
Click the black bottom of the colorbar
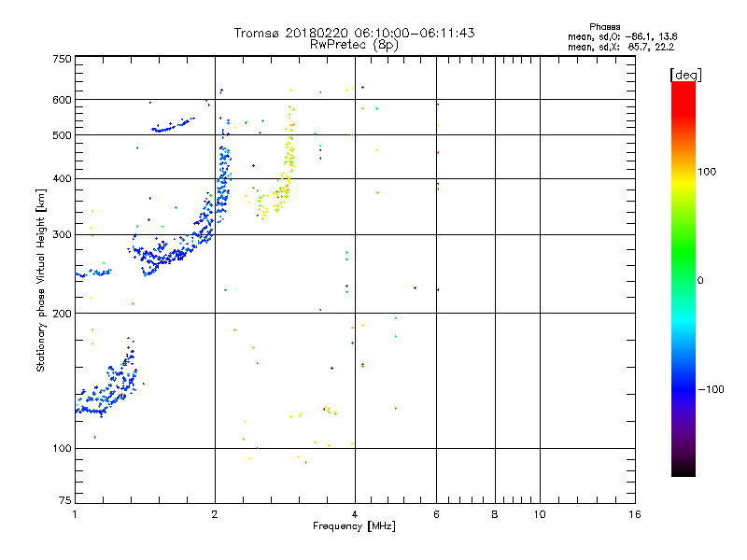coord(684,469)
